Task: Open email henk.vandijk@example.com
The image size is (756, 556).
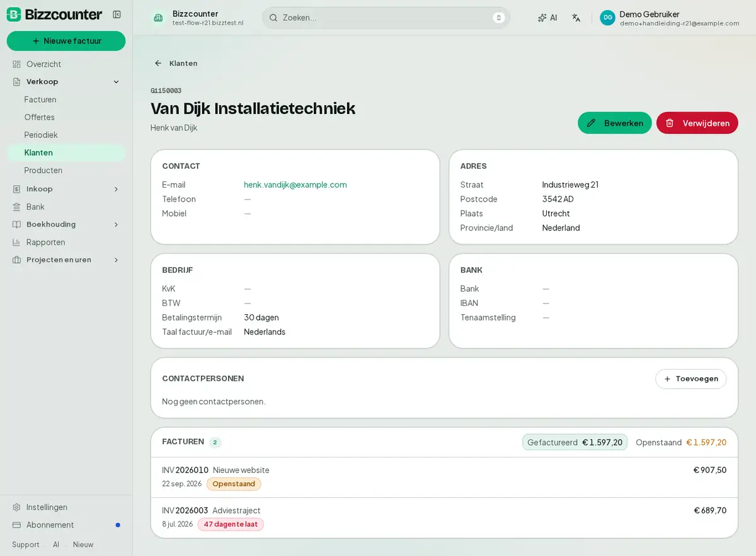Action: click(x=295, y=184)
